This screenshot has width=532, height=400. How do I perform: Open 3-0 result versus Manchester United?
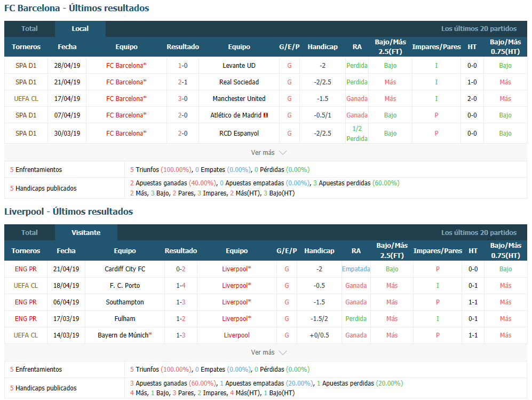point(182,98)
